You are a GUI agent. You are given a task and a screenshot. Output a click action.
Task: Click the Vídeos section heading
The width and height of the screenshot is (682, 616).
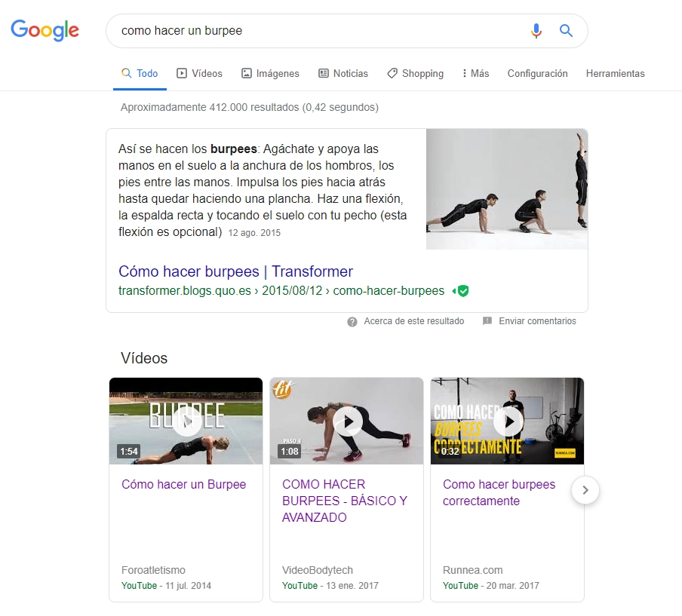tap(144, 358)
